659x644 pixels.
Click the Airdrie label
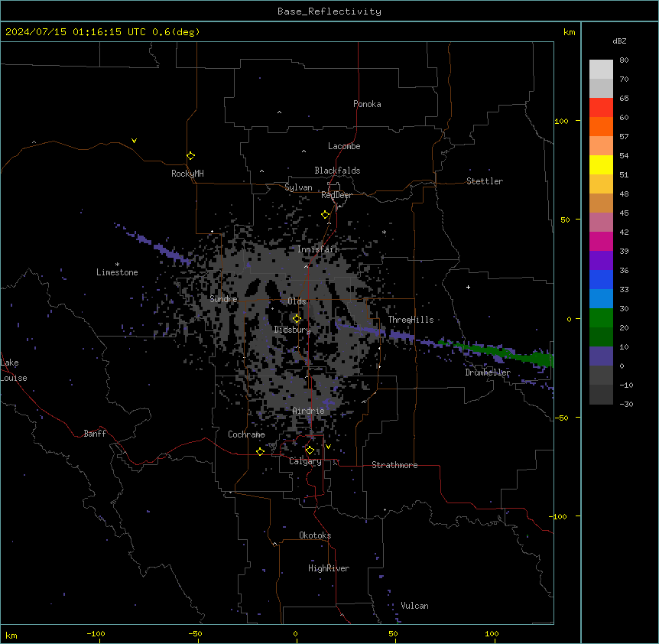point(308,411)
